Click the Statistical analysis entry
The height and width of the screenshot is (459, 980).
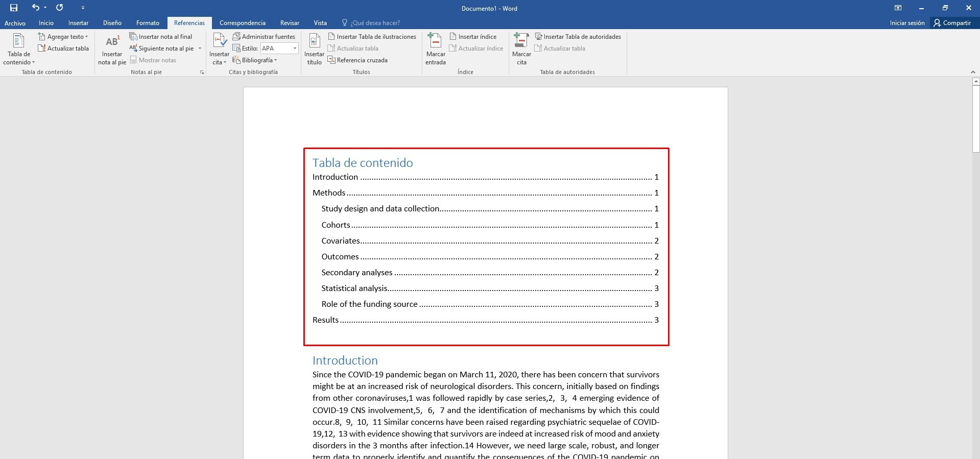(490, 288)
